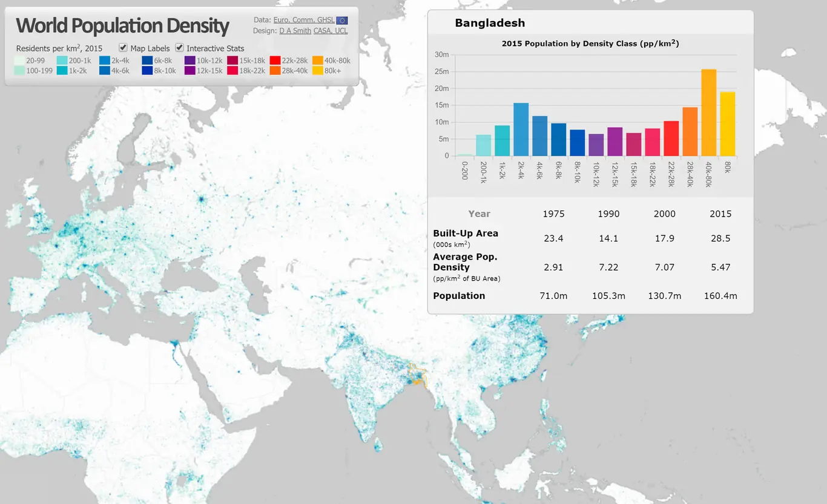Click the World Population Density title
Screen dimensions: 827x504
[x=122, y=25]
